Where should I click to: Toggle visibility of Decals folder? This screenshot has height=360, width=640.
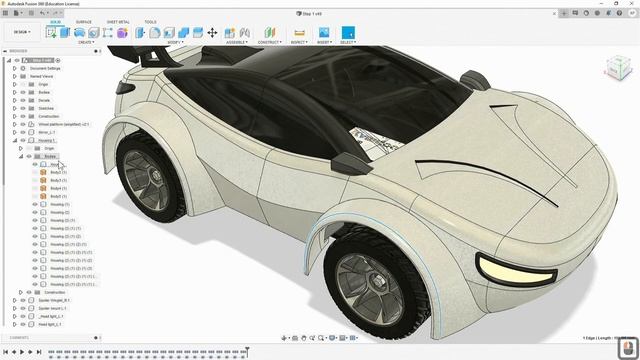coord(23,100)
